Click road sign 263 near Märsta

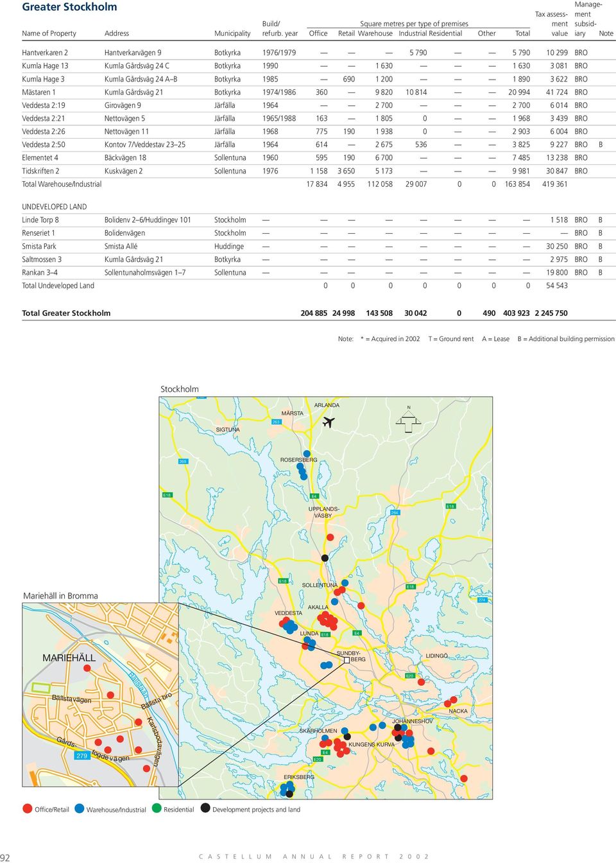tap(276, 422)
